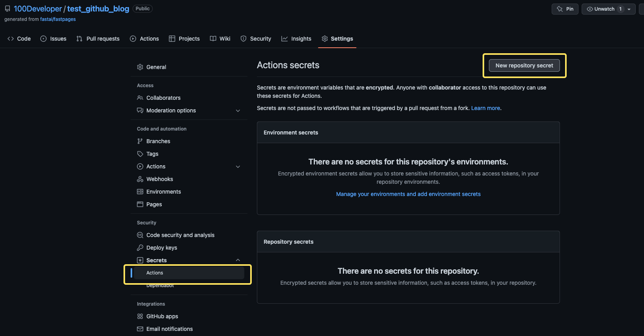The height and width of the screenshot is (336, 644).
Task: Open the Learn more link
Action: coord(486,108)
